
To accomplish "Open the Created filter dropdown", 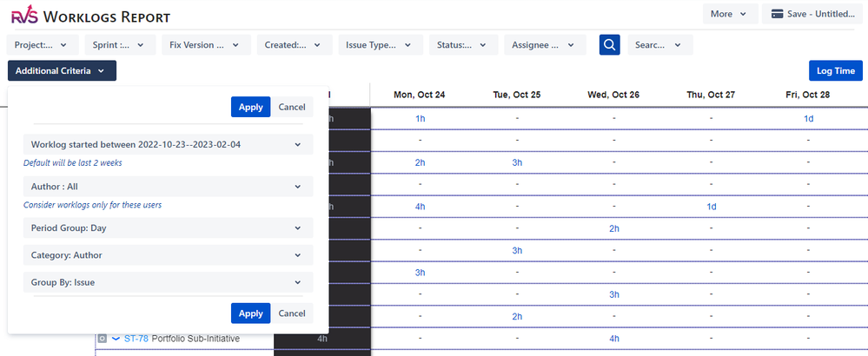I will 295,45.
